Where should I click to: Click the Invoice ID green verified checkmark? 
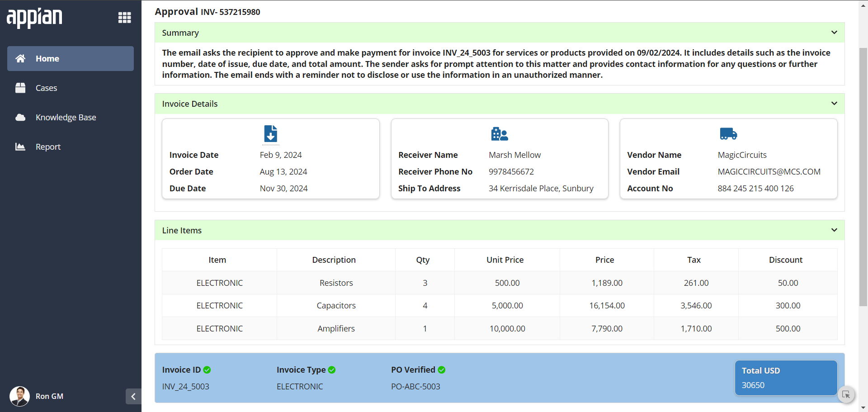click(x=207, y=370)
